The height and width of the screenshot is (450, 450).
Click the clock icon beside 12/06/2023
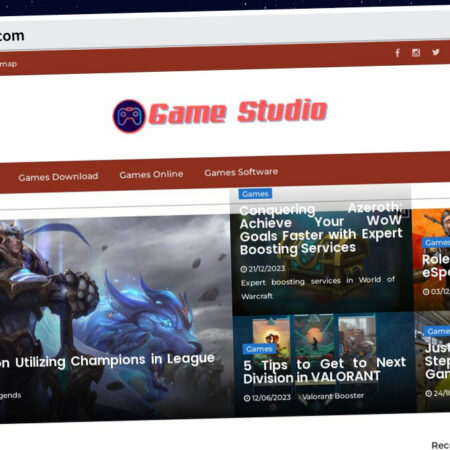click(247, 398)
